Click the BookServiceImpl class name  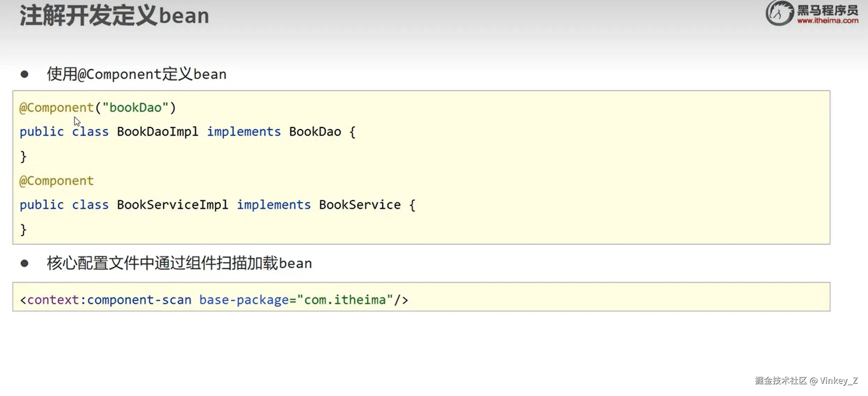coord(172,205)
